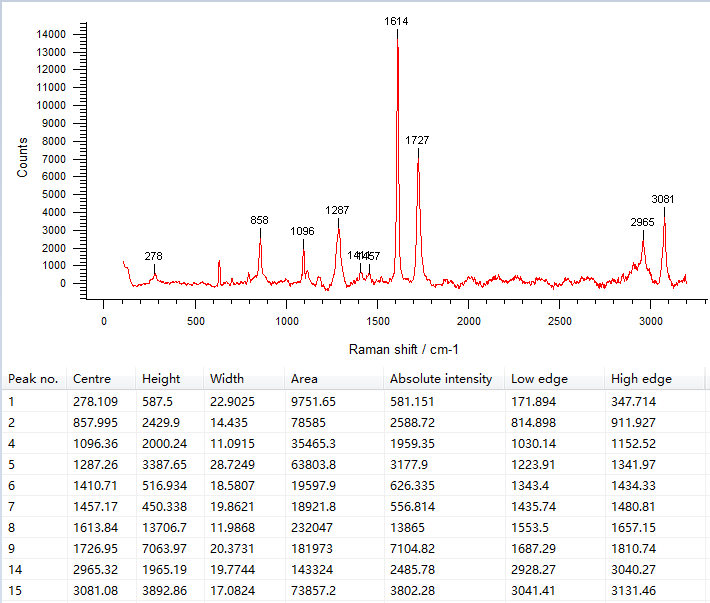Image resolution: width=710 pixels, height=603 pixels.
Task: Click the Centre column header
Action: tap(91, 379)
